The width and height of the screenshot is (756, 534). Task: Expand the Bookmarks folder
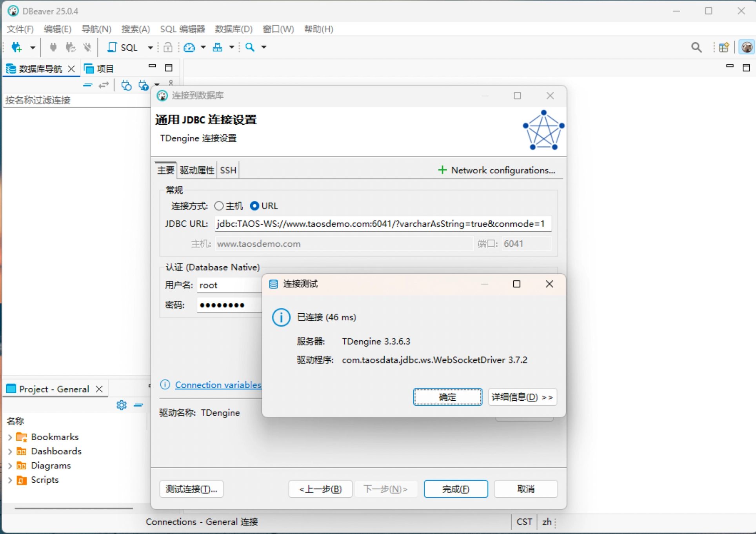tap(10, 437)
